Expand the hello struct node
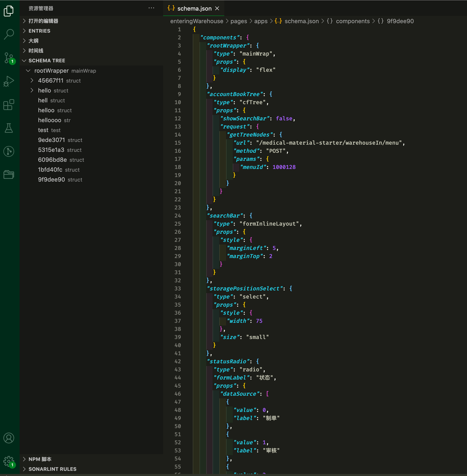Screen dimensions: 467x476 point(32,90)
